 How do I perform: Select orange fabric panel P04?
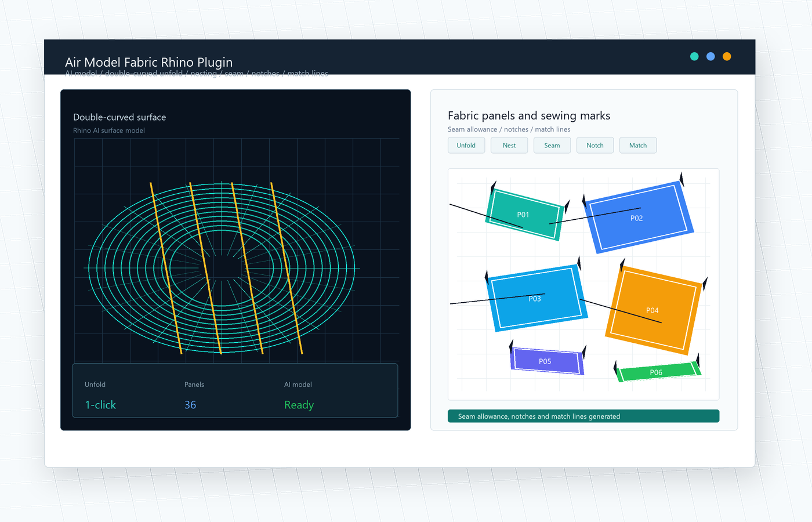coord(654,310)
